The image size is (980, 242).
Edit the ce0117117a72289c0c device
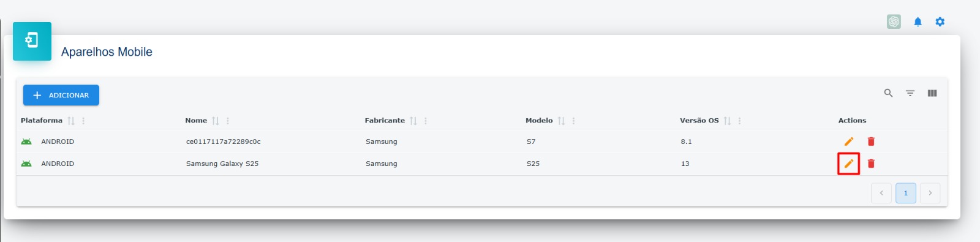point(849,142)
